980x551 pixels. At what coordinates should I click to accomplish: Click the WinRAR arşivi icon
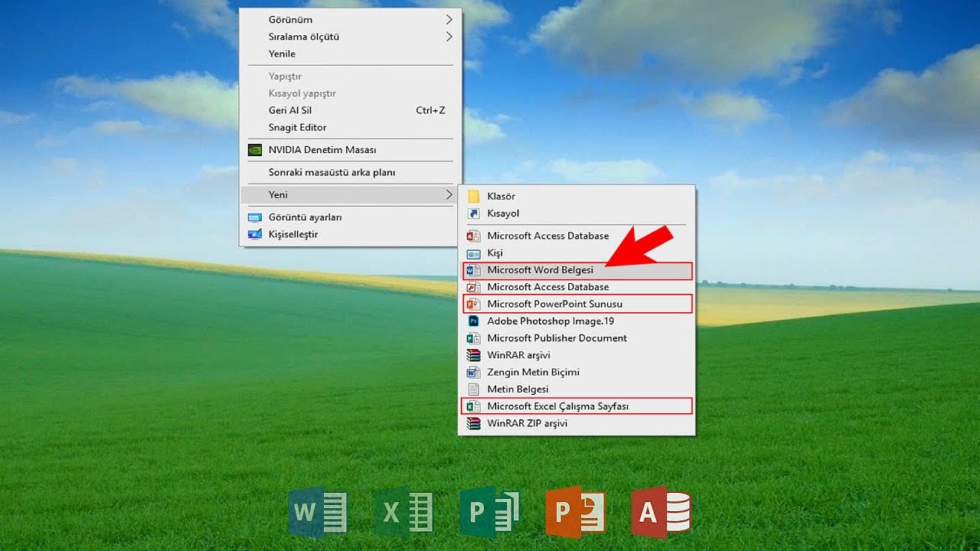point(474,355)
